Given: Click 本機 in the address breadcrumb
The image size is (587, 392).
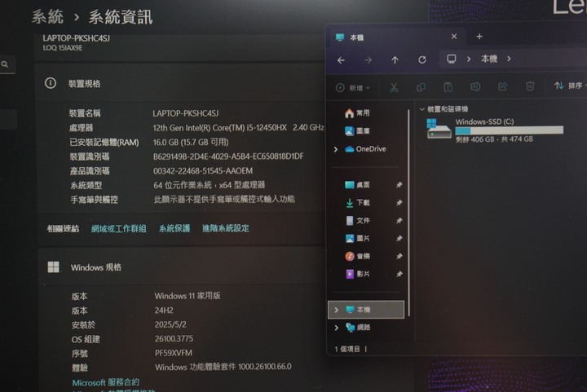Looking at the screenshot, I should [x=489, y=59].
